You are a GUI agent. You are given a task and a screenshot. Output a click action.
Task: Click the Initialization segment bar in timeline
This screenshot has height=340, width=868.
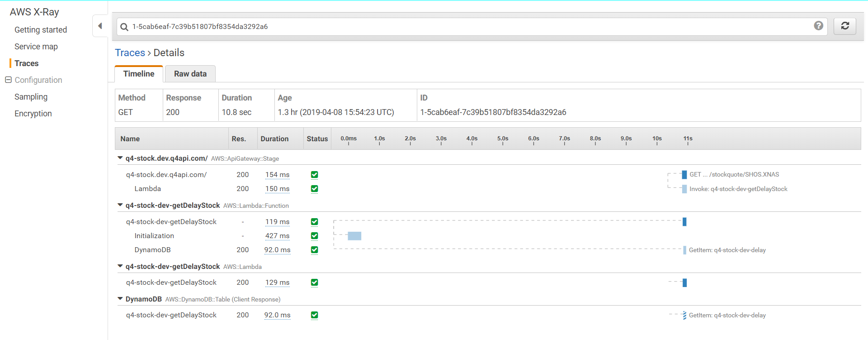point(354,236)
